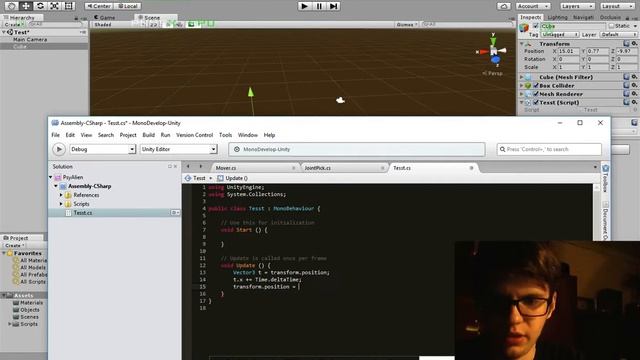
Task: Click the Unity Pause button
Action: 319,6
